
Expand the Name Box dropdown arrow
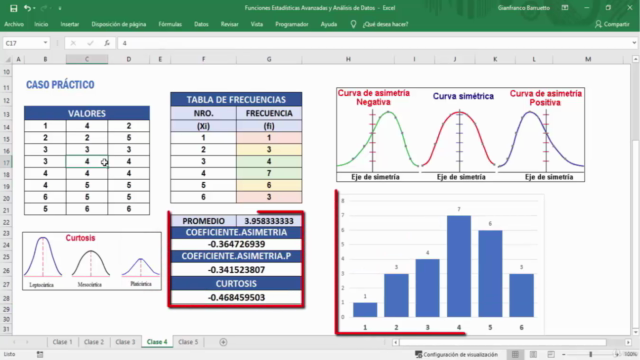(45, 43)
